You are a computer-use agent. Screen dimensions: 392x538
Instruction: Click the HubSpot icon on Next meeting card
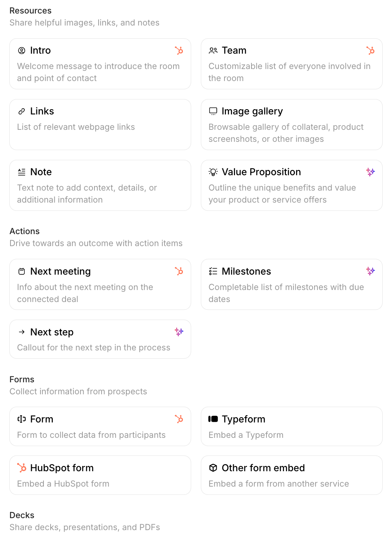179,271
